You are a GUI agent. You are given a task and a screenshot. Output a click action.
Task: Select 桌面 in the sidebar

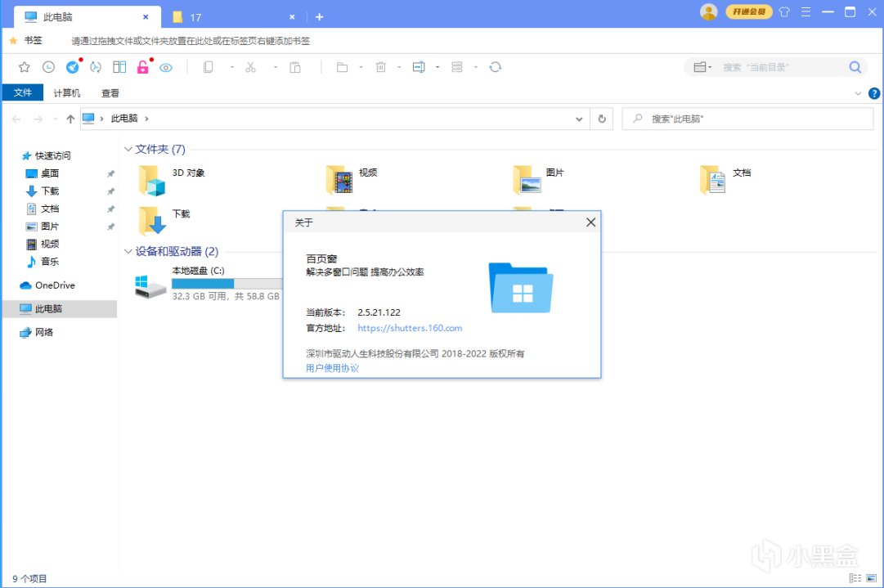pyautogui.click(x=50, y=173)
